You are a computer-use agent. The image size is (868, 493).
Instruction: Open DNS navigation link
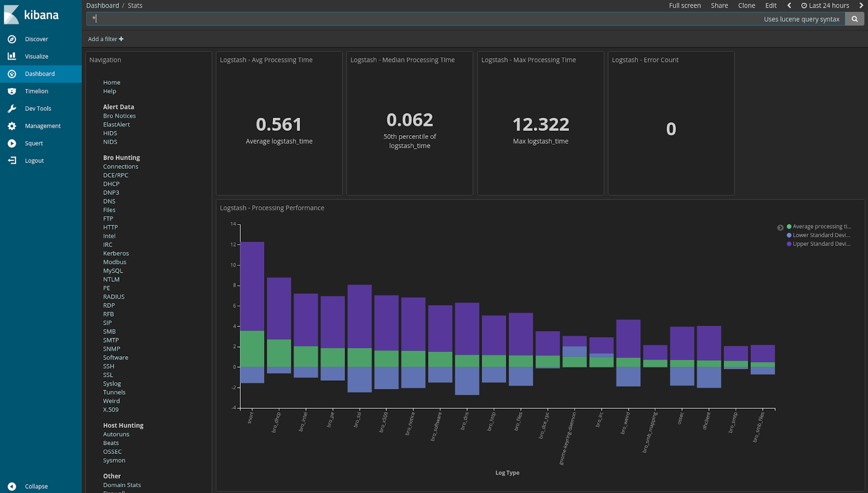click(x=109, y=201)
